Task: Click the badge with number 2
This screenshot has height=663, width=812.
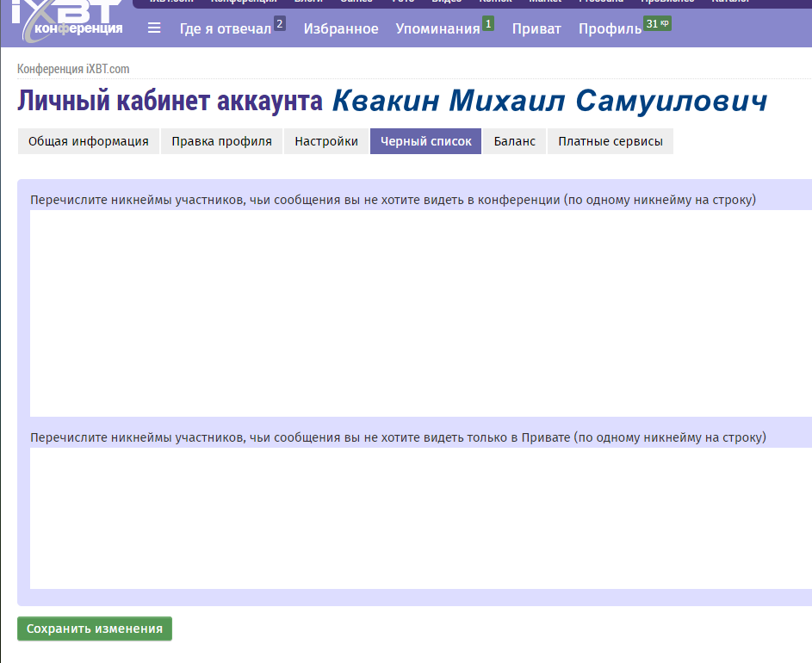Action: [279, 23]
